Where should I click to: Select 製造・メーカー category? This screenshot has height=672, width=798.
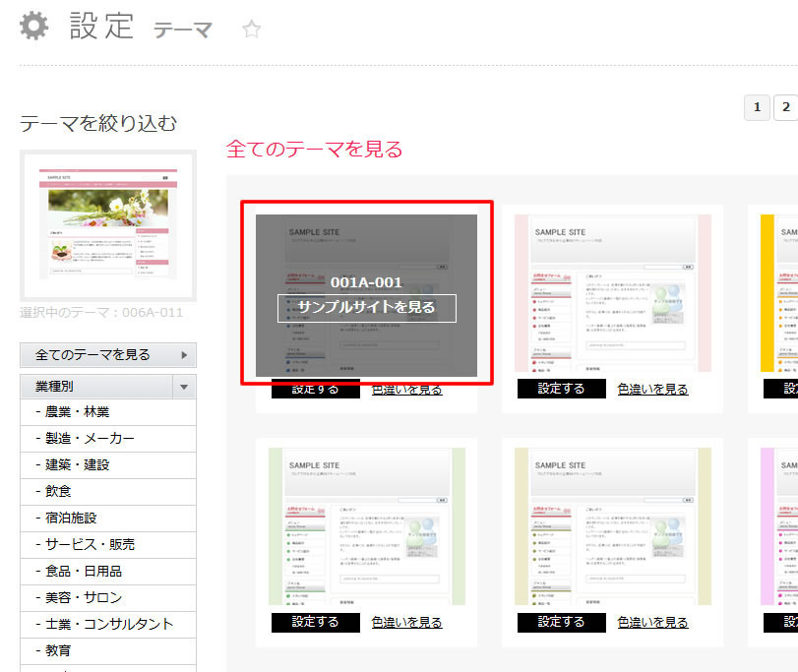pos(85,439)
